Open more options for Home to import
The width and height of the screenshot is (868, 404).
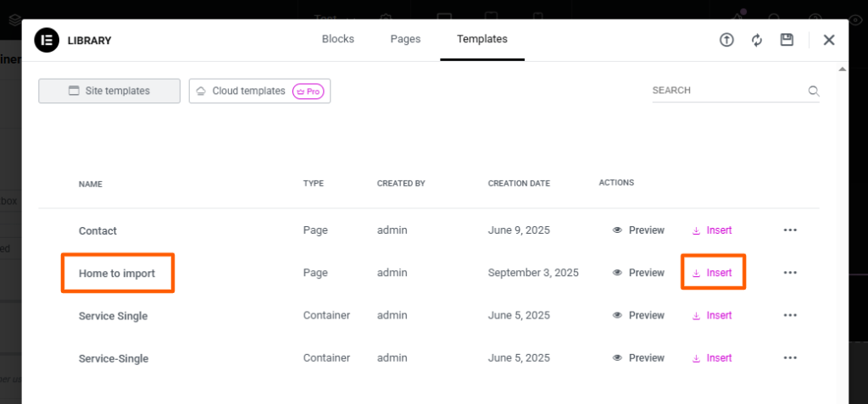point(790,273)
